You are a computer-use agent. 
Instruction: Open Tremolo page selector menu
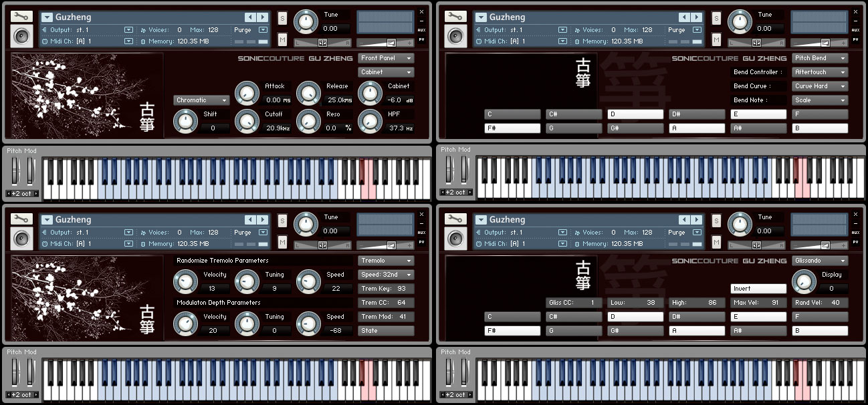pyautogui.click(x=386, y=261)
